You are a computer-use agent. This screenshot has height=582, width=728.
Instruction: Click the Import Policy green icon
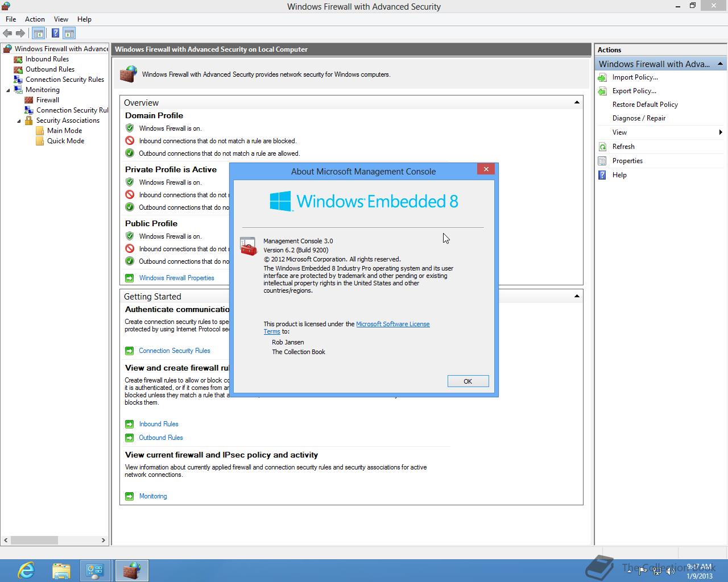click(602, 77)
